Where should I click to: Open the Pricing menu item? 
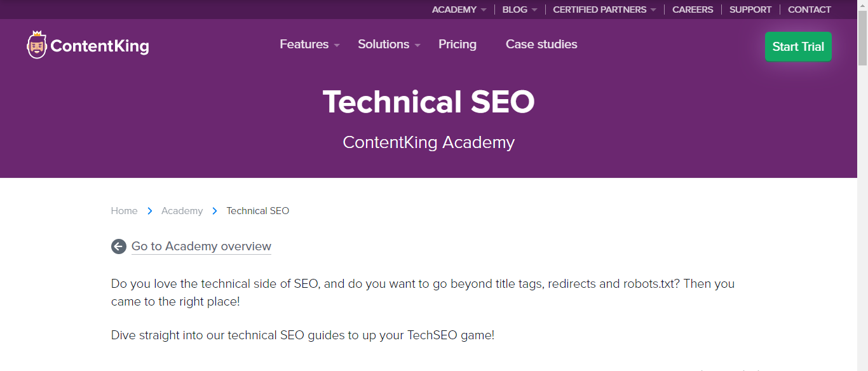click(x=458, y=44)
